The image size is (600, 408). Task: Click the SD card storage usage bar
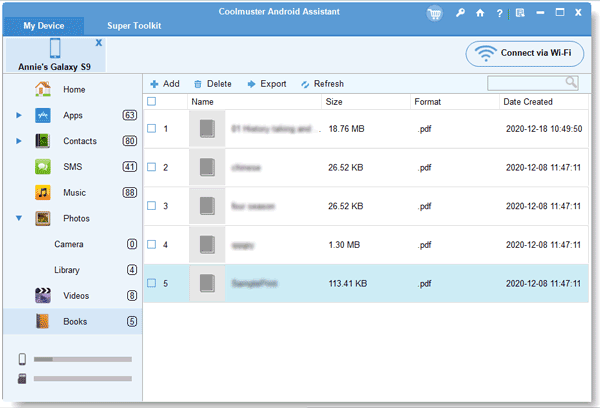83,379
